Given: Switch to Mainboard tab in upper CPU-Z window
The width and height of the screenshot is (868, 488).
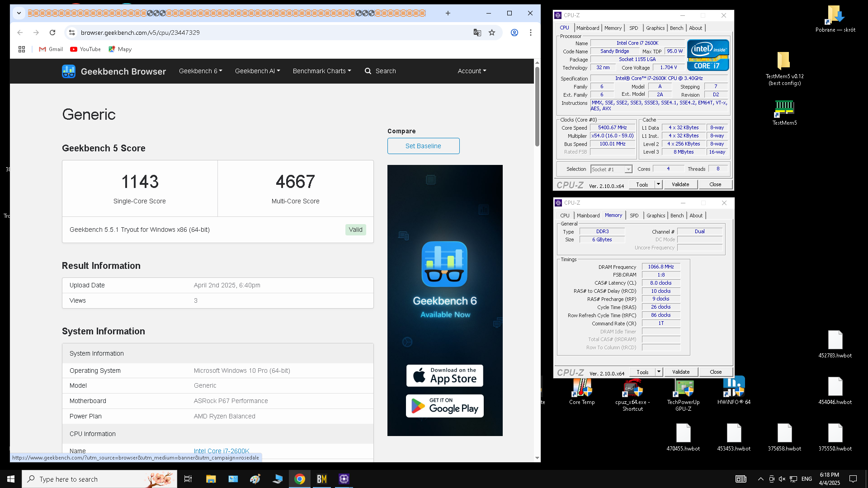Looking at the screenshot, I should tap(588, 28).
